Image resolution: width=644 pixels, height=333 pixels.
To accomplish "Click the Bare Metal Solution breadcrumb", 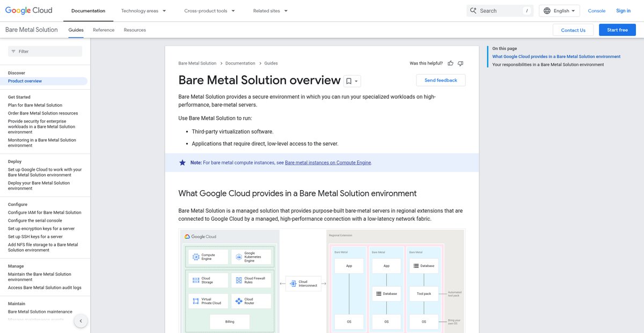I will [197, 63].
